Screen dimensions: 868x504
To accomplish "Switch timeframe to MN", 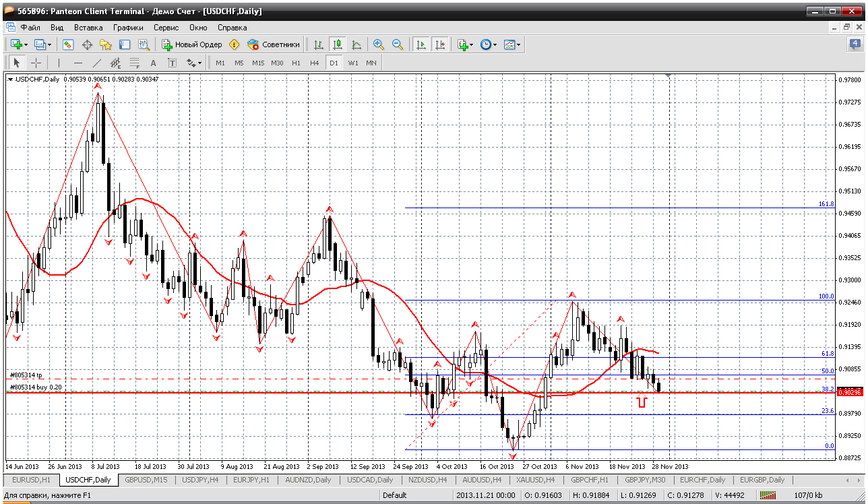I will point(371,63).
